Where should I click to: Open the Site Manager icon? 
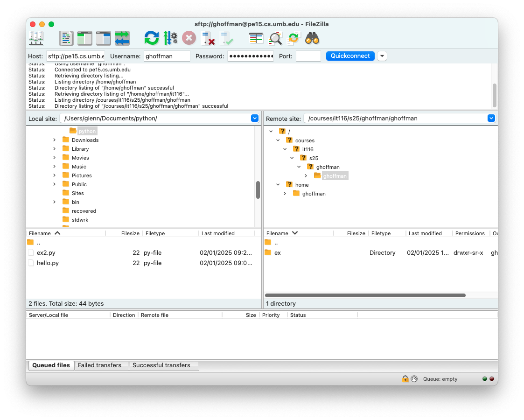tap(36, 38)
